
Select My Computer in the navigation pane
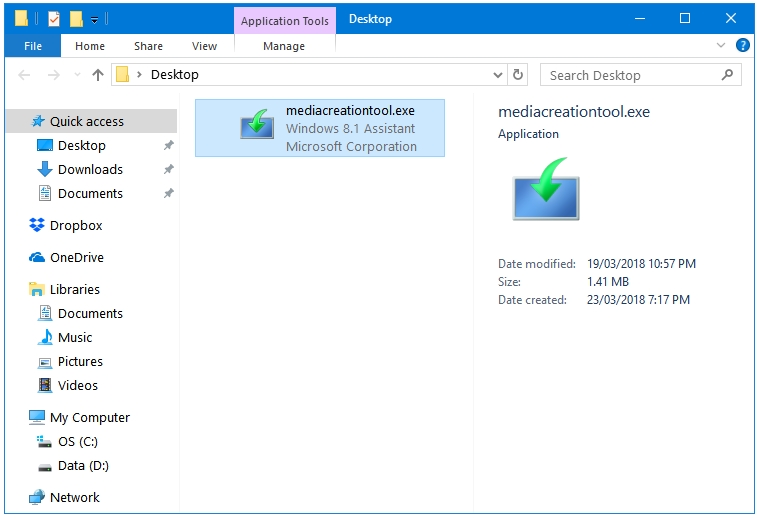(x=90, y=417)
